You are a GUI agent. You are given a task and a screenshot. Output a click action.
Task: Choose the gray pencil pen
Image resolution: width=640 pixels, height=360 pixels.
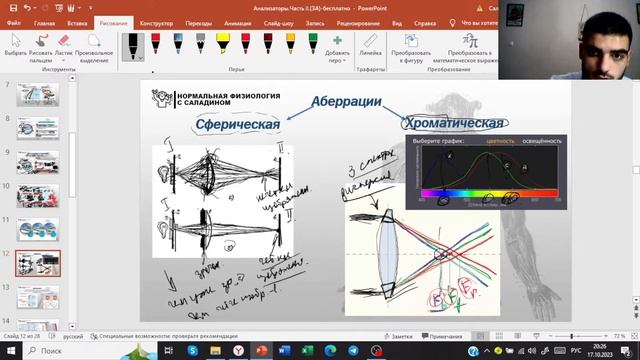tap(200, 43)
